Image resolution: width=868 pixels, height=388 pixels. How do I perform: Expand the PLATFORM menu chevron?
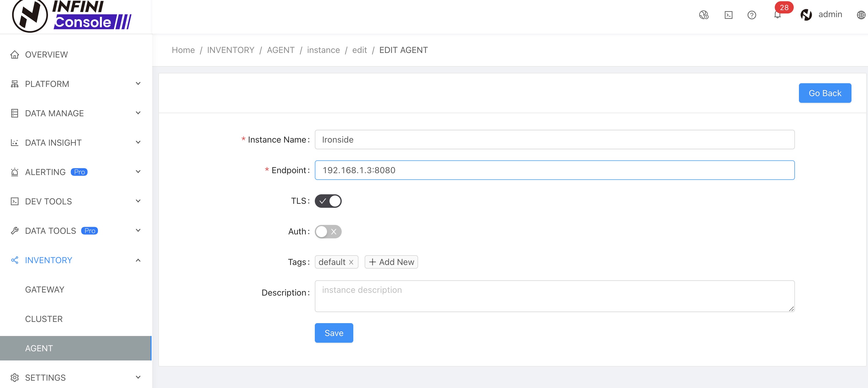[x=138, y=83]
